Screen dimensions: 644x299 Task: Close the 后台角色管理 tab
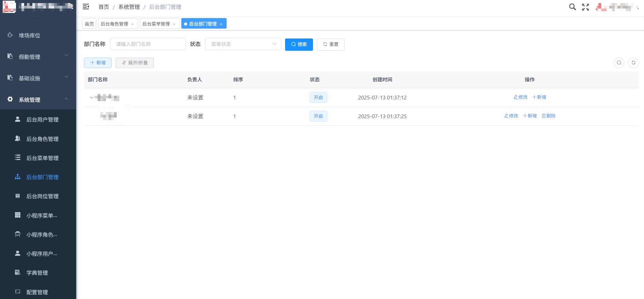[x=133, y=24]
